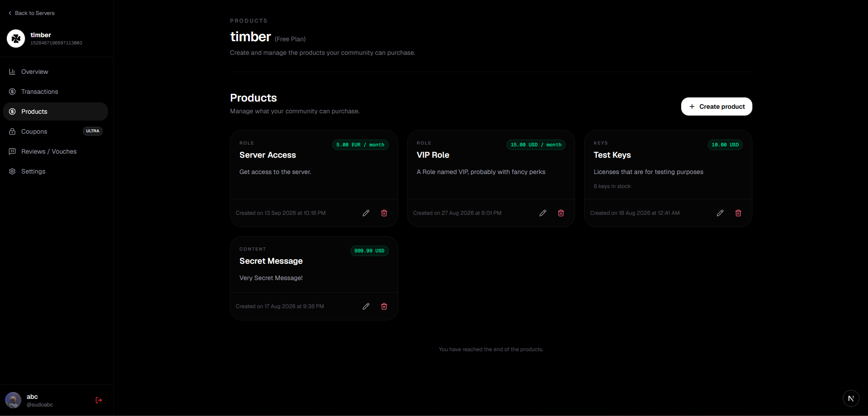Click the (Free Plan) label

pos(290,39)
